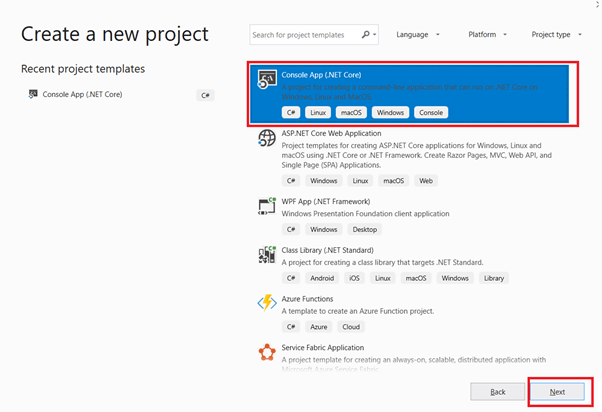This screenshot has height=412, width=602.
Task: Click the Windows tag under Console App
Action: [x=390, y=113]
